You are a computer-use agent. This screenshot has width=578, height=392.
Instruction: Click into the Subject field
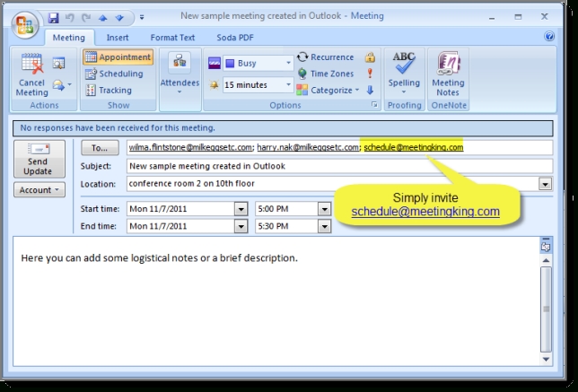(339, 166)
